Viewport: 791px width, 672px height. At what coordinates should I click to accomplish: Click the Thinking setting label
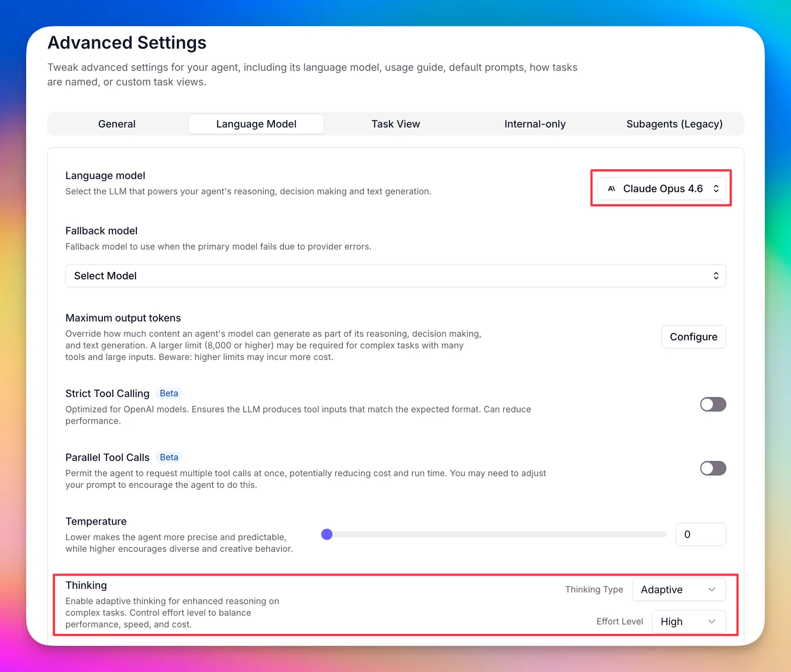(x=86, y=585)
